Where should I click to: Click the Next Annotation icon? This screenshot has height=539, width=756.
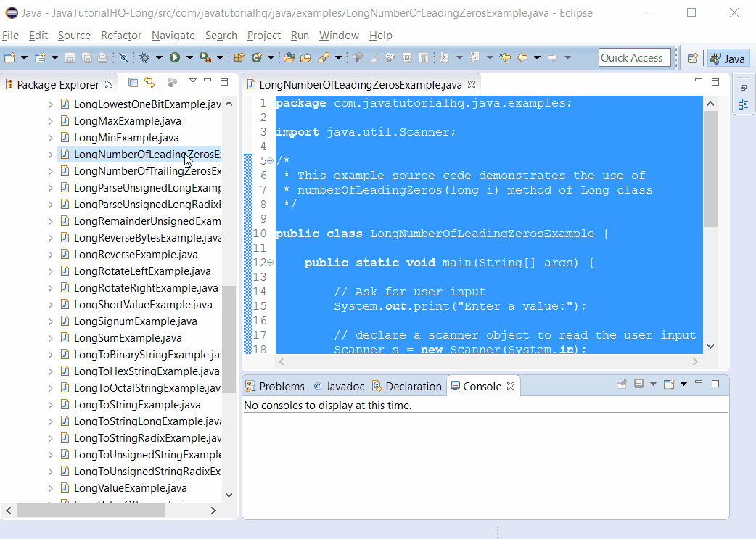pyautogui.click(x=445, y=58)
